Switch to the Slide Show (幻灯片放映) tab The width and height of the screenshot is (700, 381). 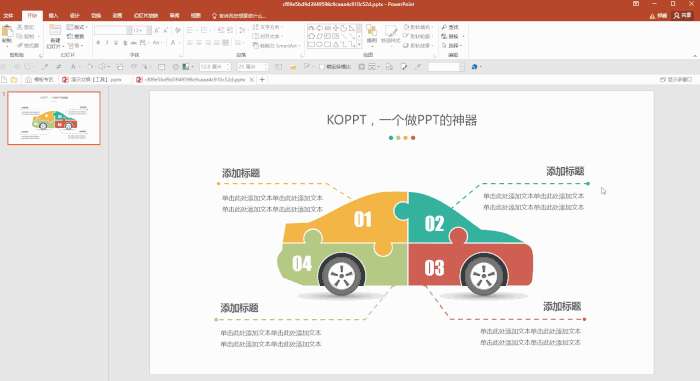coord(146,16)
